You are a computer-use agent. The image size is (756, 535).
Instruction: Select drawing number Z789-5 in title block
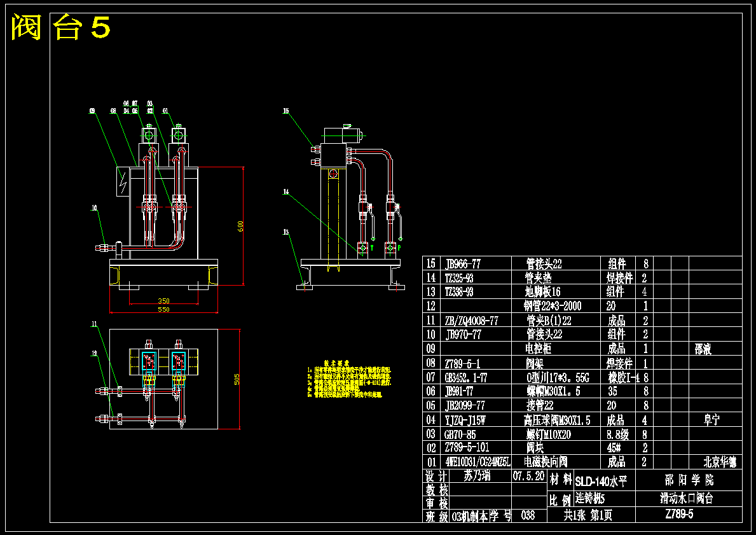(x=679, y=514)
